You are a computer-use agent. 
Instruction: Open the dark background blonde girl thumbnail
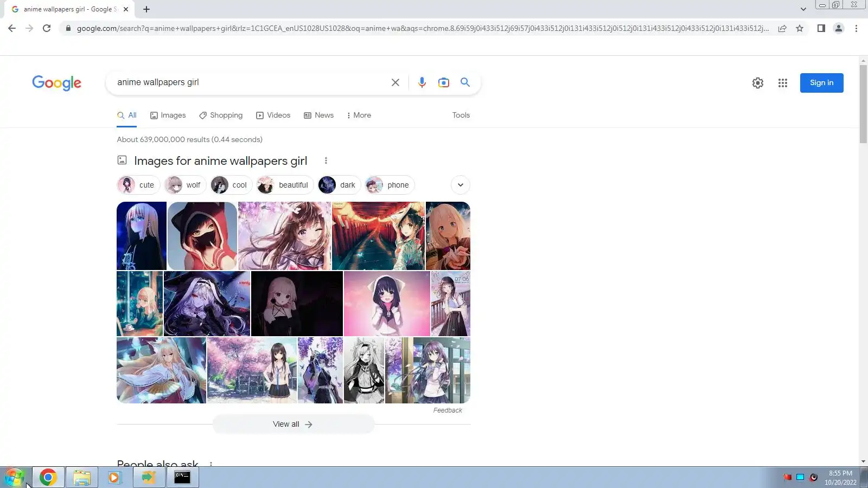297,304
